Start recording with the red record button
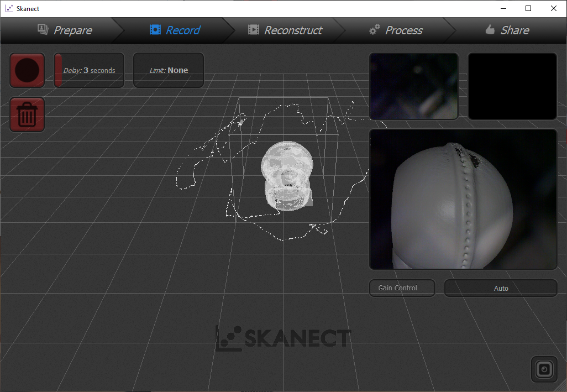 pyautogui.click(x=27, y=70)
